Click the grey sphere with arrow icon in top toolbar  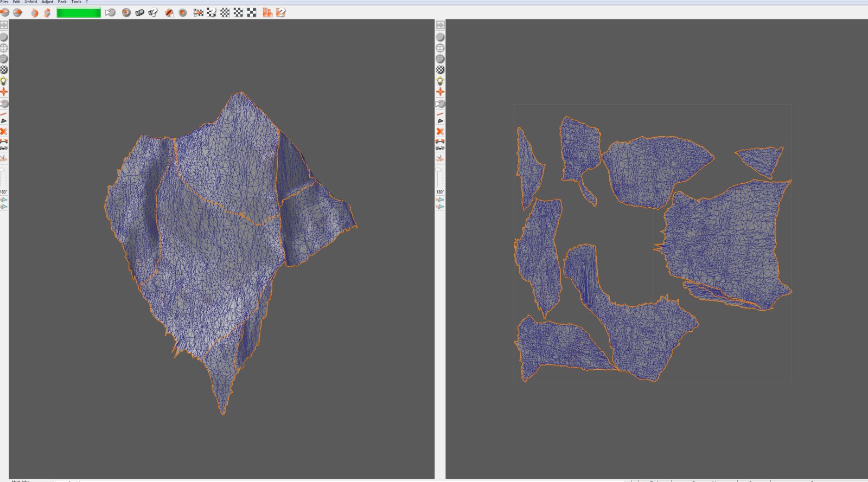click(x=111, y=12)
